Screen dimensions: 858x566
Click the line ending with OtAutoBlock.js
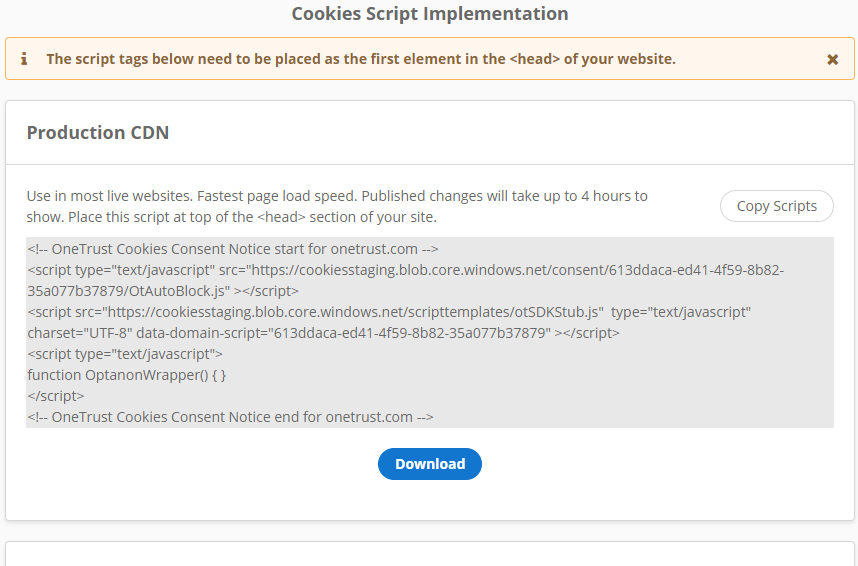(x=163, y=291)
